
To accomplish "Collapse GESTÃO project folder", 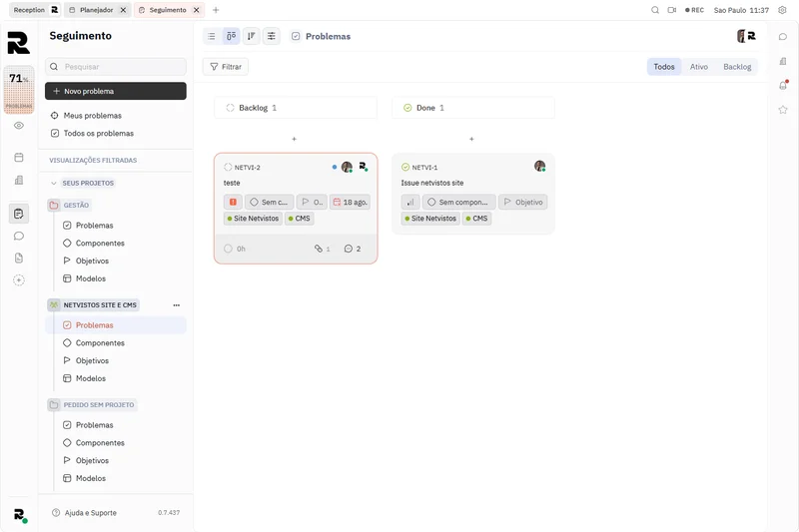I will coord(54,206).
